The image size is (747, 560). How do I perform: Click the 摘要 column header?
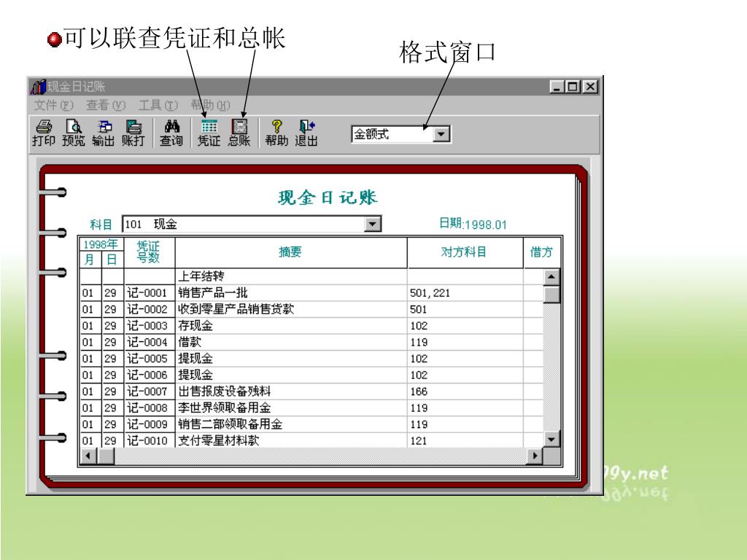pos(291,252)
